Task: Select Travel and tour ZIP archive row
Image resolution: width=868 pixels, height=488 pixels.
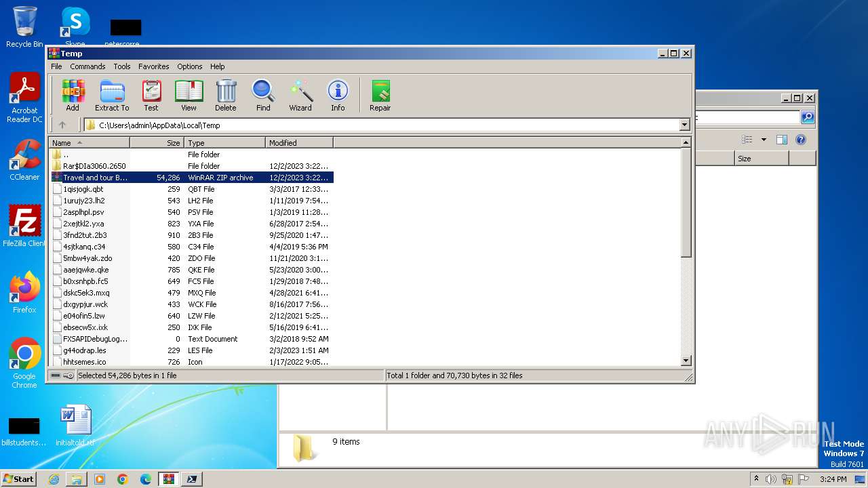Action: click(191, 178)
